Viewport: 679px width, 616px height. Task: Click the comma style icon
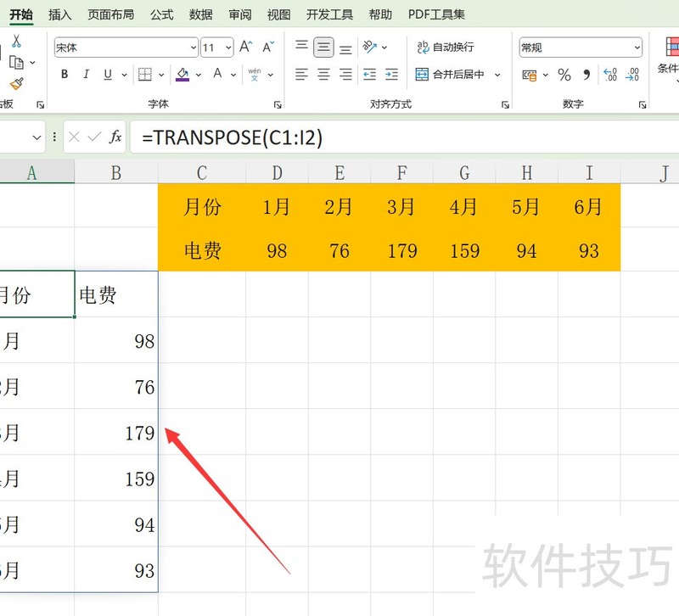pos(587,76)
